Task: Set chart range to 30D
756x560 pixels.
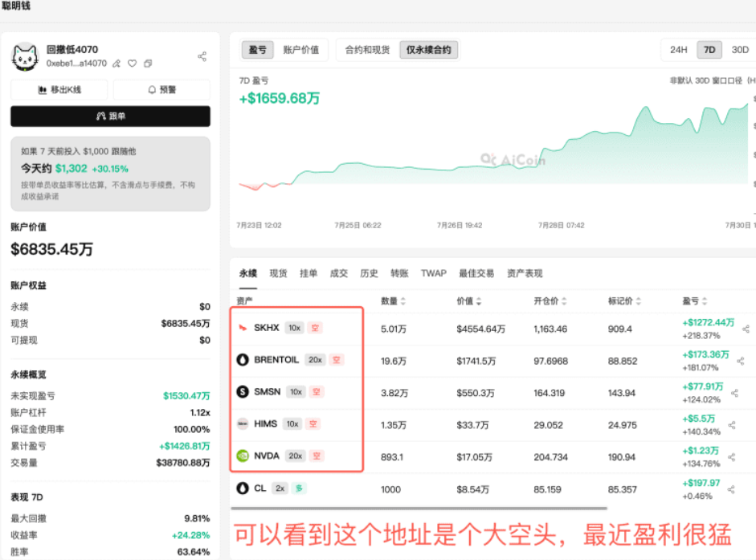Action: click(740, 50)
